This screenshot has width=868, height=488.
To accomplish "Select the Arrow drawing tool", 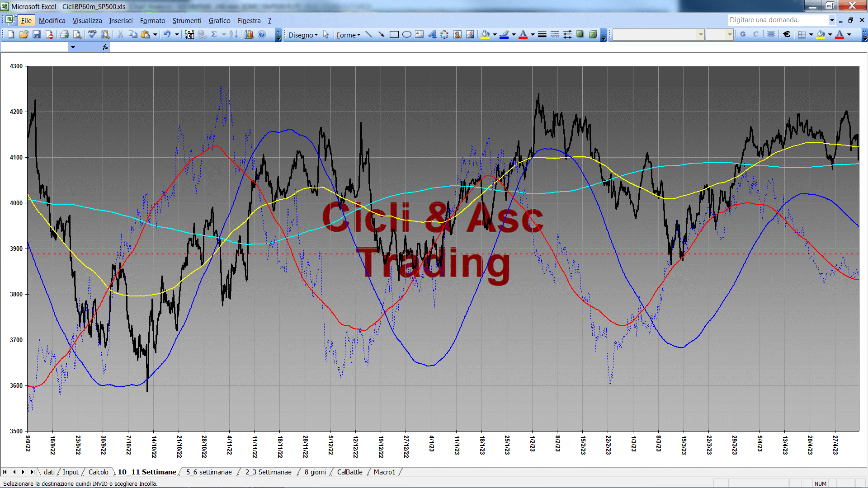I will pos(381,34).
